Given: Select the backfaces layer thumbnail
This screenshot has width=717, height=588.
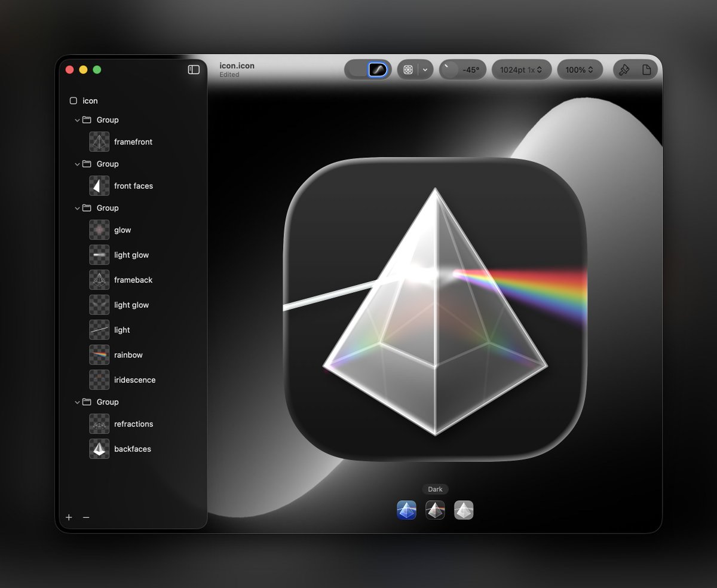Looking at the screenshot, I should tap(99, 449).
